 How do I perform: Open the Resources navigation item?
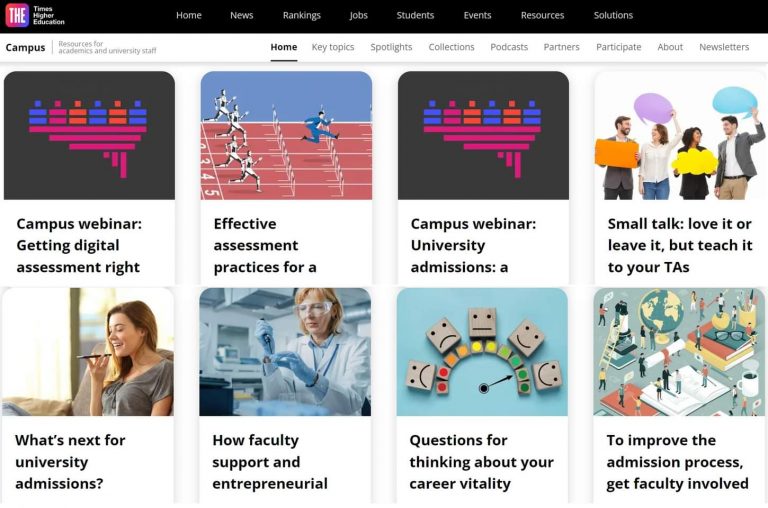click(542, 15)
